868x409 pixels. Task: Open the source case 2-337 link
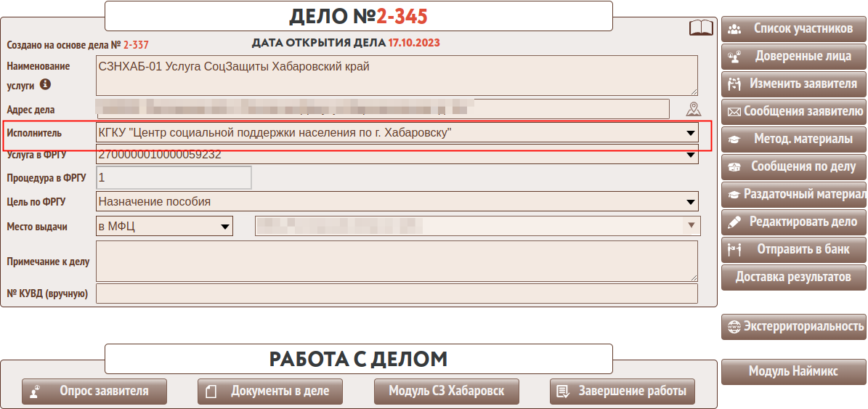pyautogui.click(x=136, y=45)
